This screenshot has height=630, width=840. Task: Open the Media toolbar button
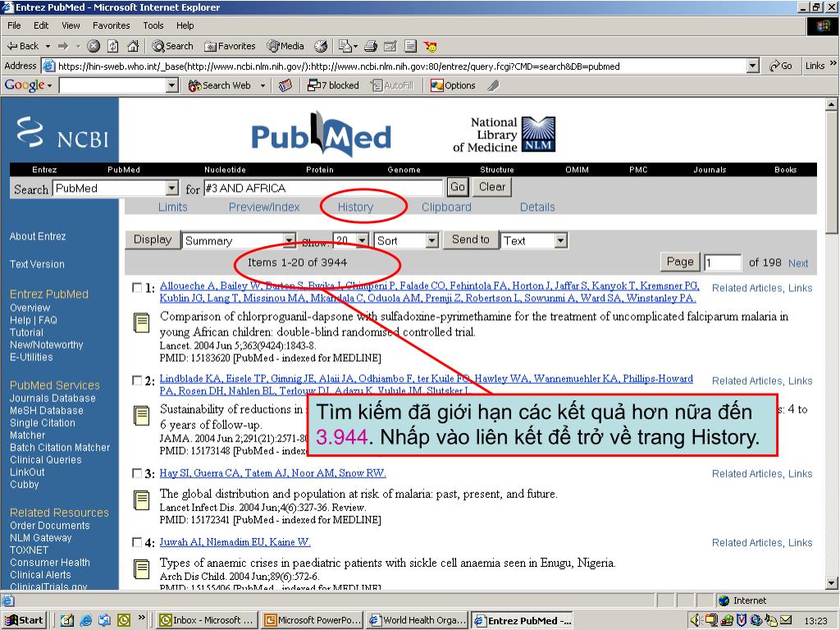(285, 46)
